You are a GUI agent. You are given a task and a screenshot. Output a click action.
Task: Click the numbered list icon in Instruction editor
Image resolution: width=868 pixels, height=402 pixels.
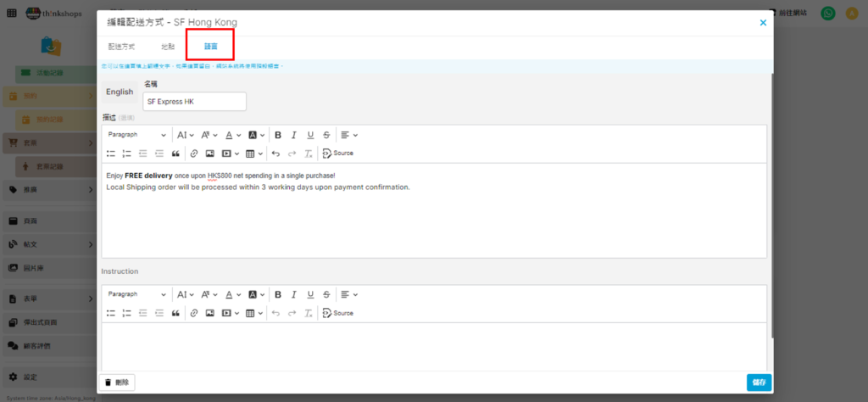[127, 313]
